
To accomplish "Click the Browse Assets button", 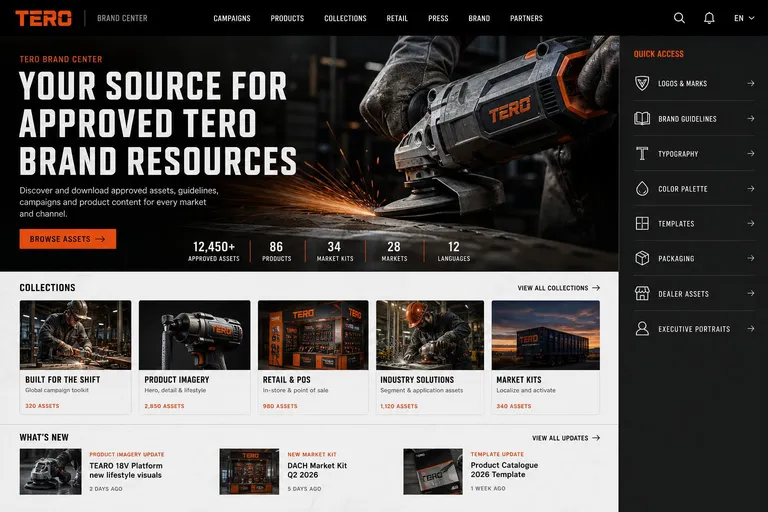I will point(68,239).
